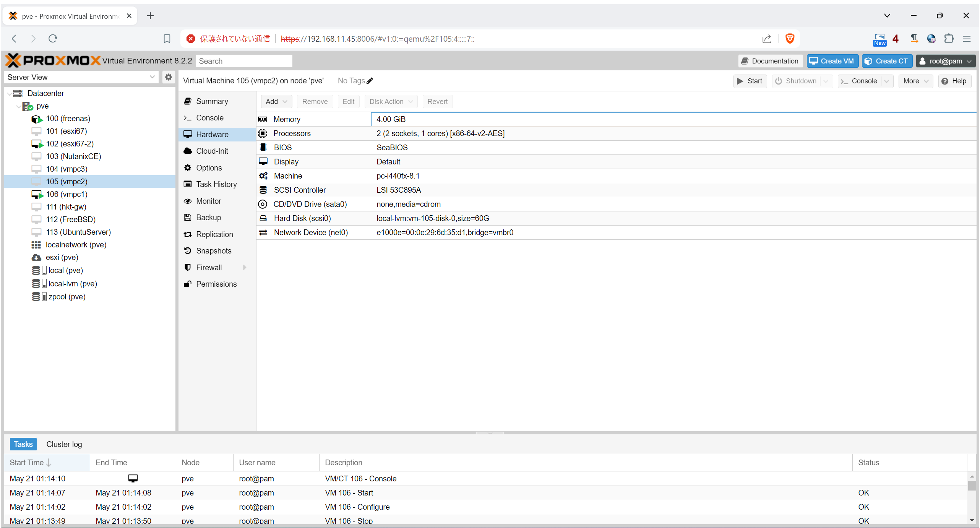980x528 pixels.
Task: Click the Create CT button
Action: pos(887,61)
